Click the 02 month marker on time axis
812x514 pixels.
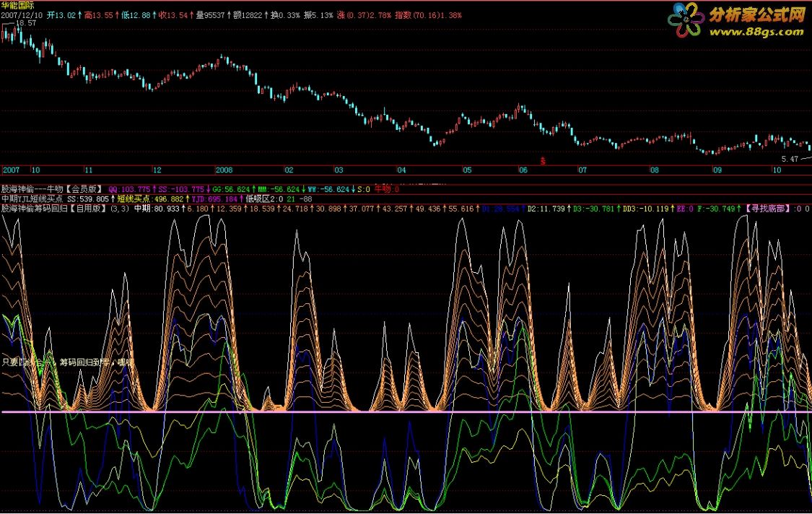coord(289,170)
